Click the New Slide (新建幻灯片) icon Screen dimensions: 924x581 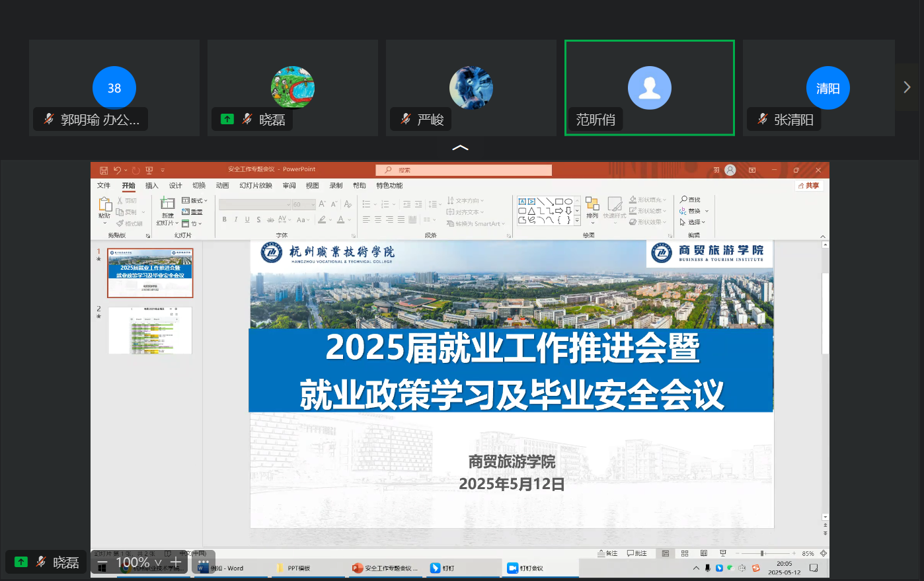pos(168,204)
